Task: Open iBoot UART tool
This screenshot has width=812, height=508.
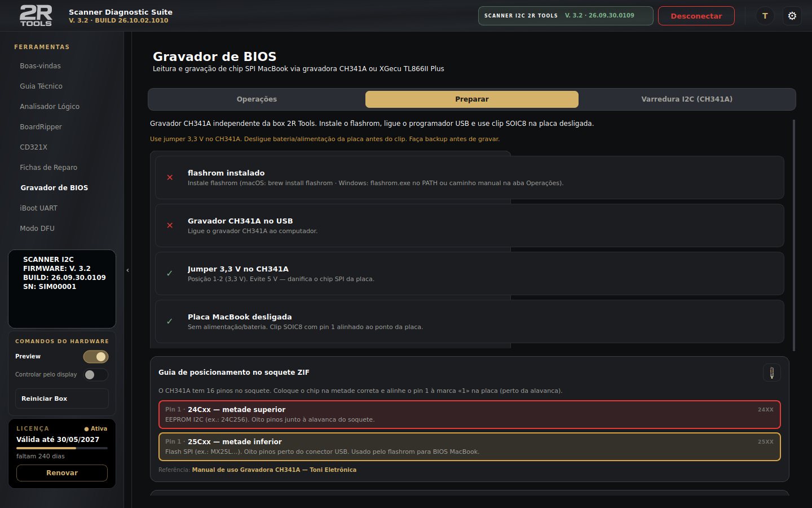Action: pyautogui.click(x=38, y=208)
